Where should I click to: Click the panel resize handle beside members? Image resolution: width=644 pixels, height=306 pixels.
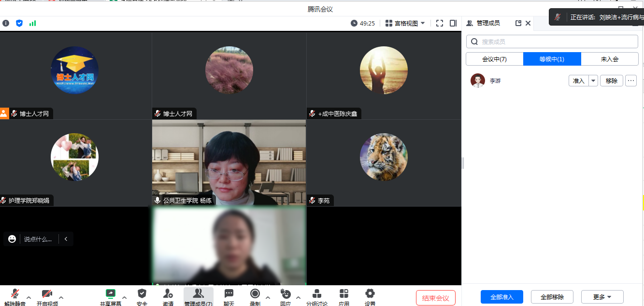[x=463, y=163]
